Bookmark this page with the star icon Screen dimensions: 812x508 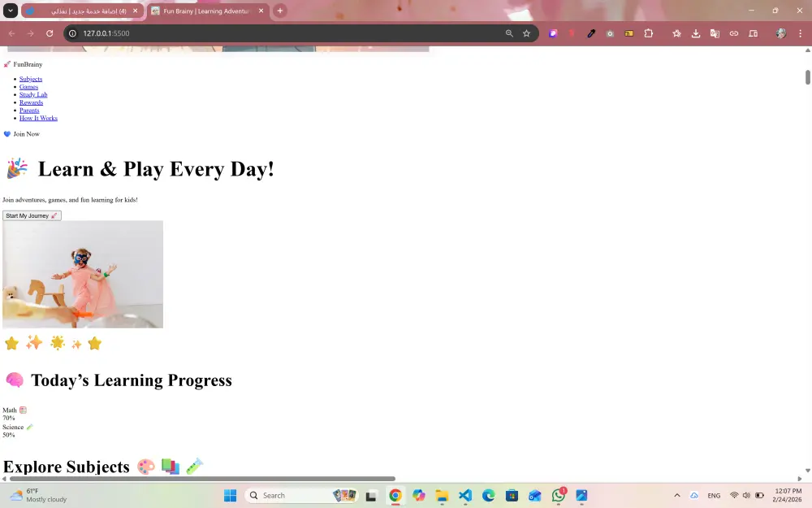pos(527,33)
